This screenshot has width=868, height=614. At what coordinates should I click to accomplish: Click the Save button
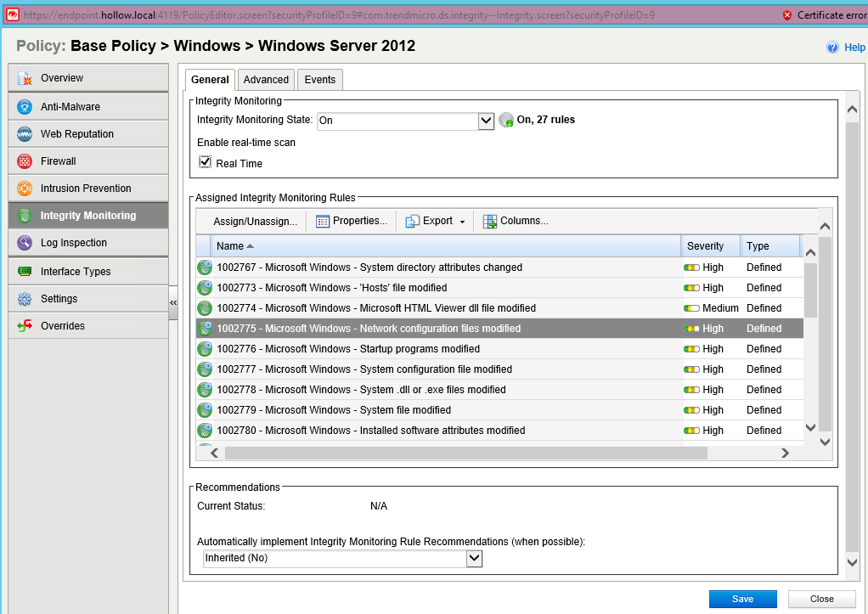point(742,599)
